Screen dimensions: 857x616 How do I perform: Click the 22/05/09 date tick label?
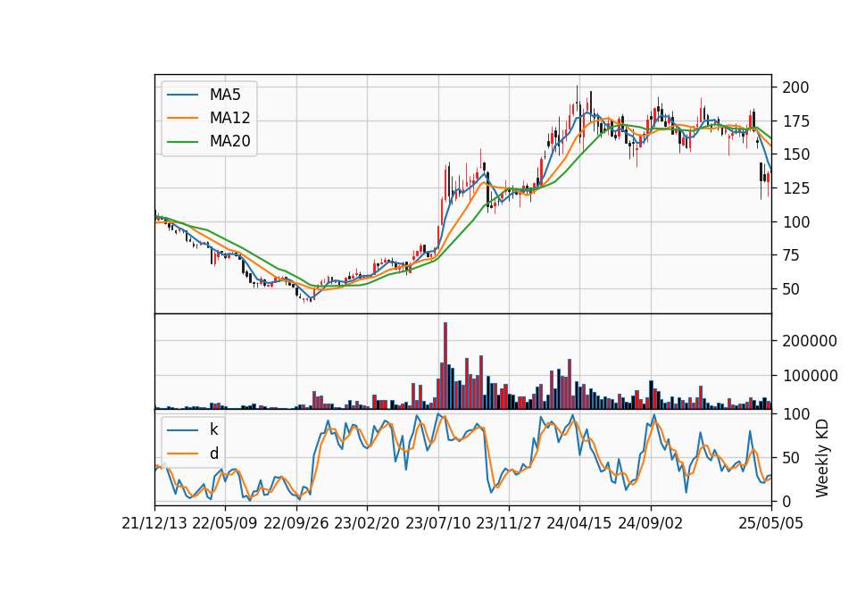(x=225, y=523)
